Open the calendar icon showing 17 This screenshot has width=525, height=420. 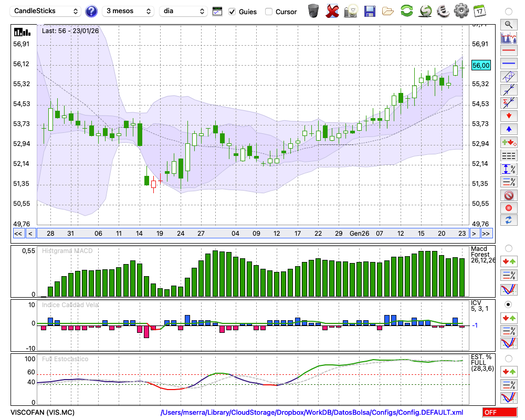point(479,11)
